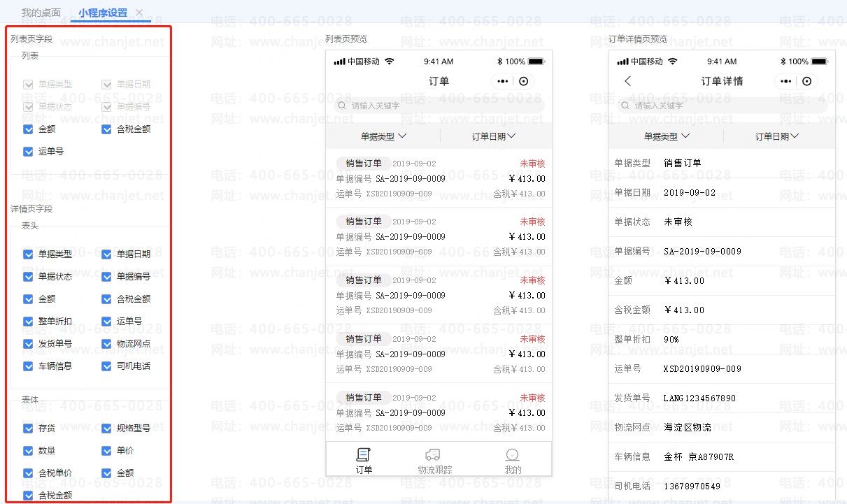The width and height of the screenshot is (847, 504).
Task: Select the 物流跟踪 truck tab icon
Action: 433,455
